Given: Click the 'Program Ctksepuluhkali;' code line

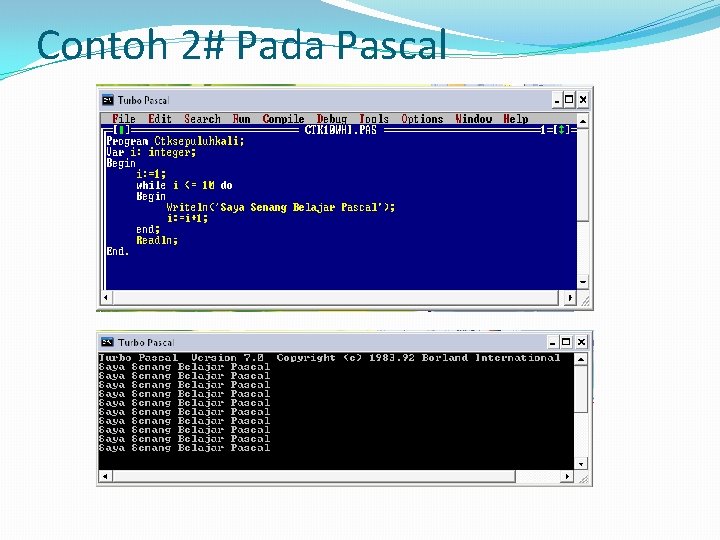Looking at the screenshot, I should (x=175, y=141).
